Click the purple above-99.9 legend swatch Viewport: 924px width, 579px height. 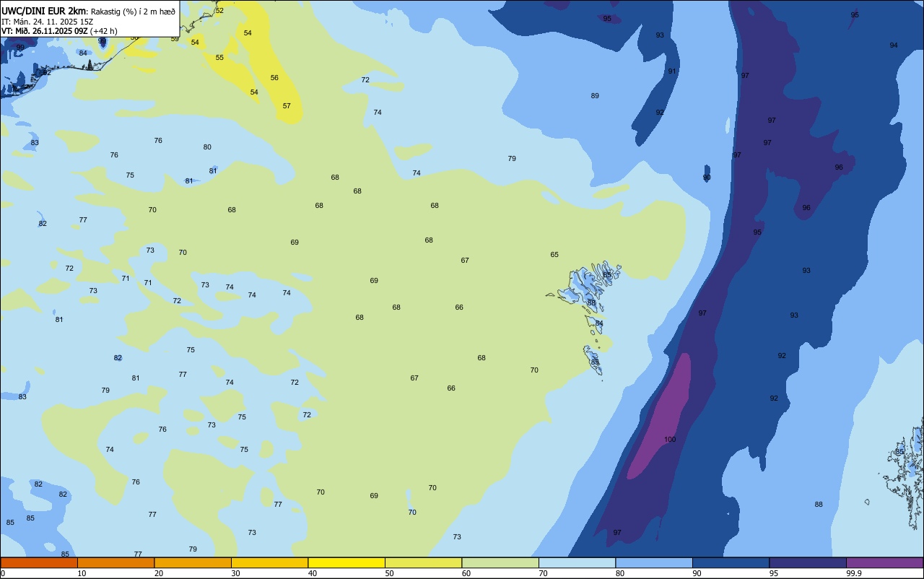tap(884, 562)
